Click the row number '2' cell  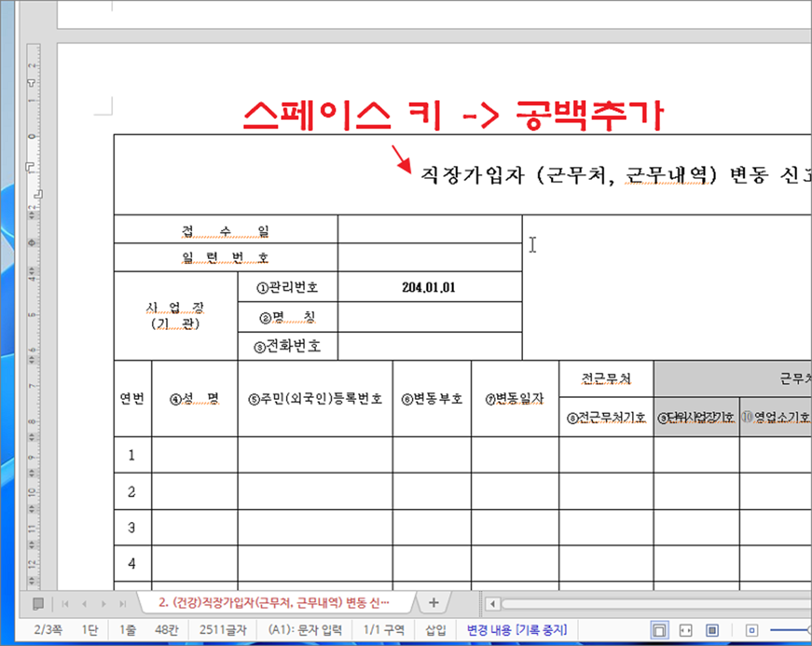133,491
